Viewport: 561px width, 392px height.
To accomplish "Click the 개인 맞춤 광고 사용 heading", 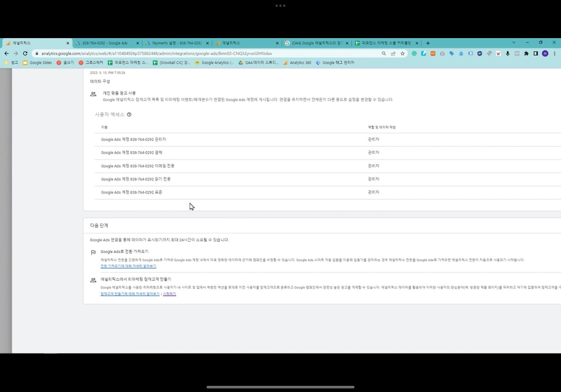I will click(119, 93).
